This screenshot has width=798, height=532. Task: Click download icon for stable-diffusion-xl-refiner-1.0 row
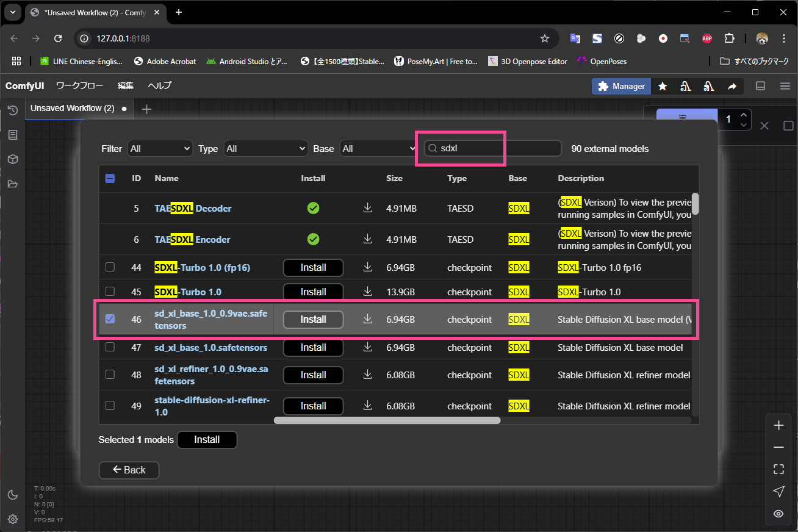coord(367,406)
